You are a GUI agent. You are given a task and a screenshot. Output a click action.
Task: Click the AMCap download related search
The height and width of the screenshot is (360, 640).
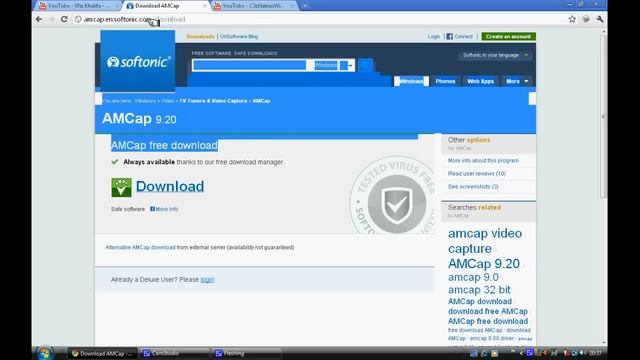pyautogui.click(x=480, y=301)
